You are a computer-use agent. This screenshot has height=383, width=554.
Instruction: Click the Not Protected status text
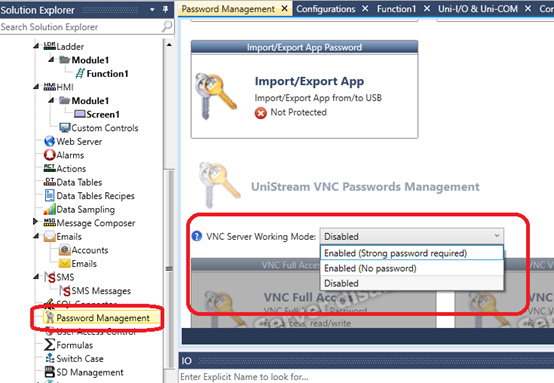coord(299,112)
